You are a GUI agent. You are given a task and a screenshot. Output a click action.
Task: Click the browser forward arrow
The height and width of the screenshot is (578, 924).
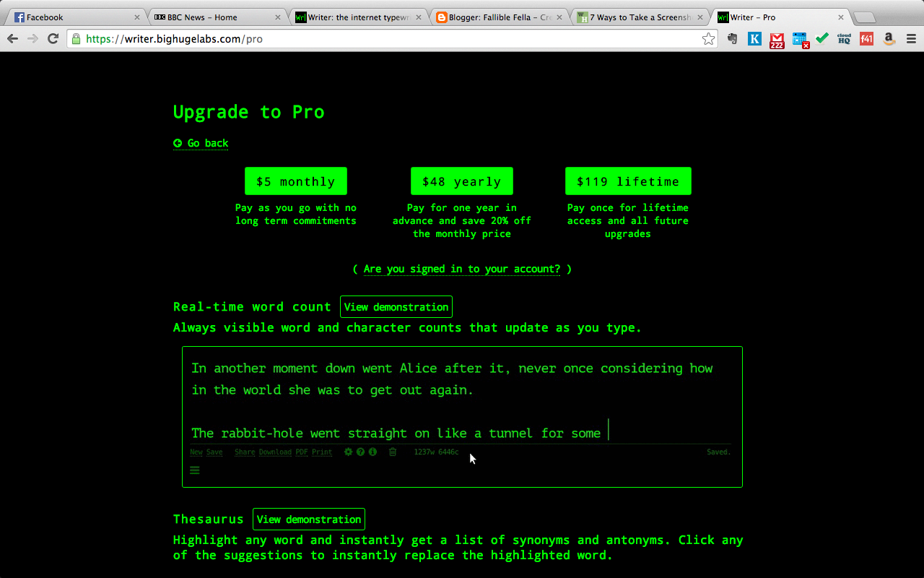tap(32, 39)
